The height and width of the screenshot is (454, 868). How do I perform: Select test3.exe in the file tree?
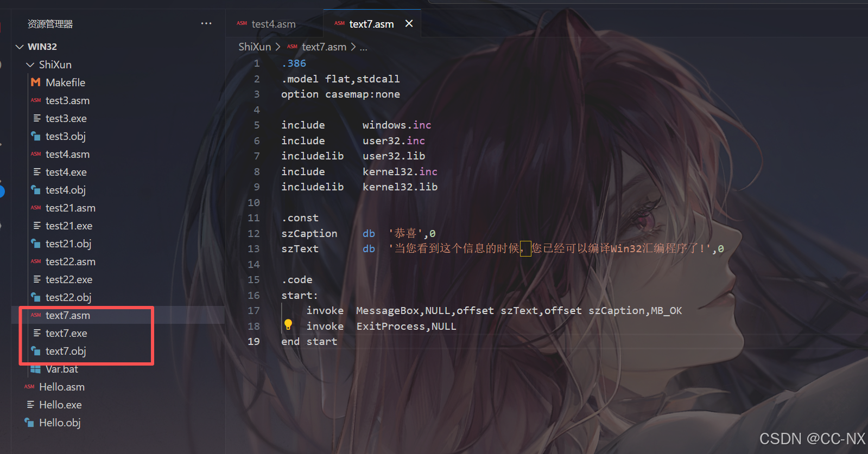(x=66, y=118)
